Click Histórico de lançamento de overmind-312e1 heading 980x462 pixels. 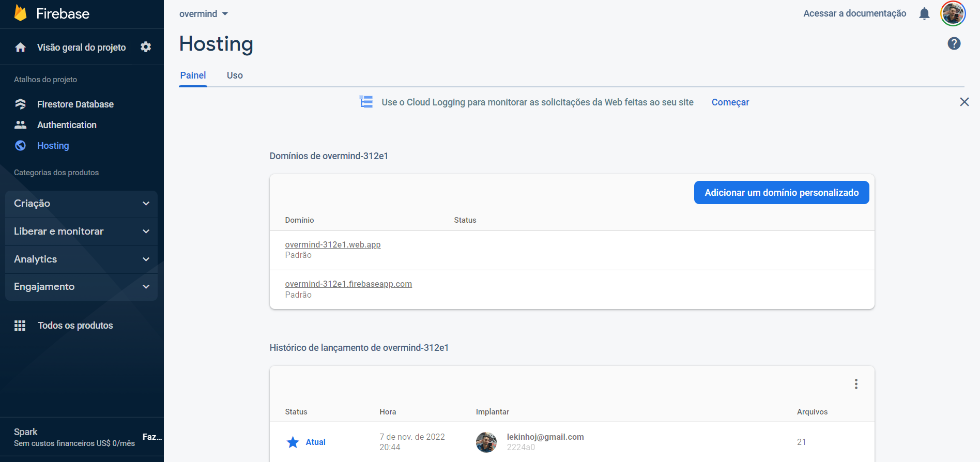[359, 348]
